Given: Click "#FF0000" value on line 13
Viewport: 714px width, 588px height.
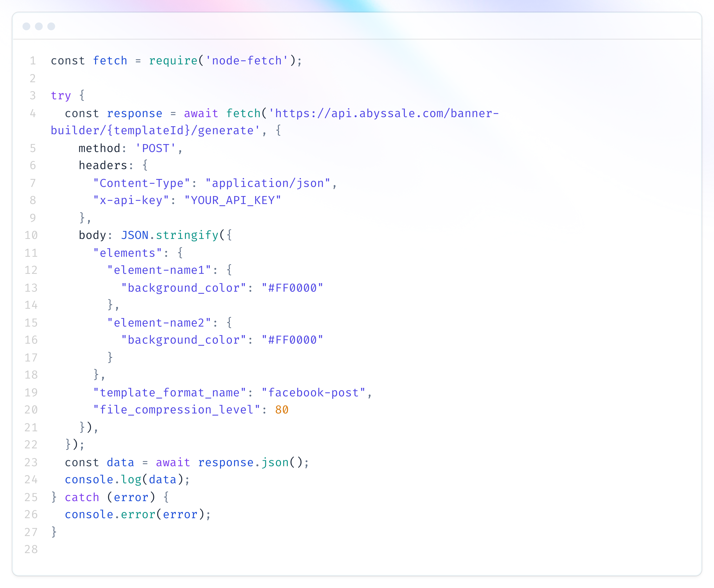Looking at the screenshot, I should point(292,288).
